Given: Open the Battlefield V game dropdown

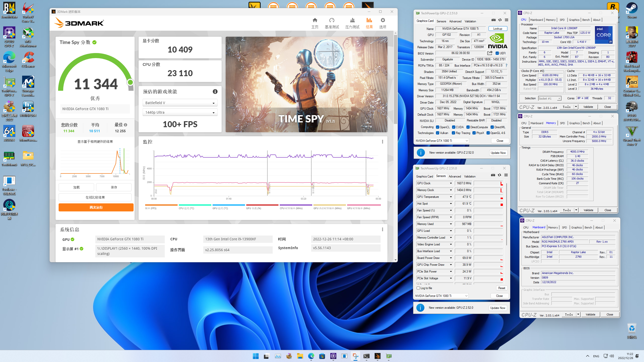Looking at the screenshot, I should tap(180, 103).
